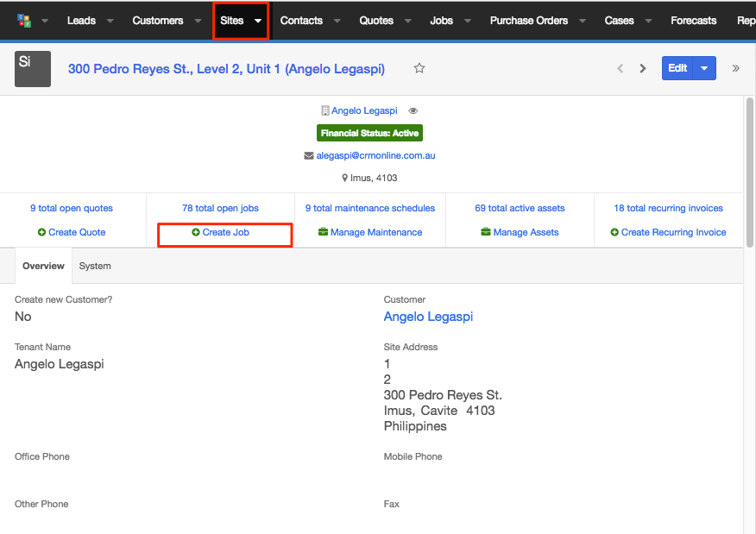Click the Create Job link

(x=225, y=232)
